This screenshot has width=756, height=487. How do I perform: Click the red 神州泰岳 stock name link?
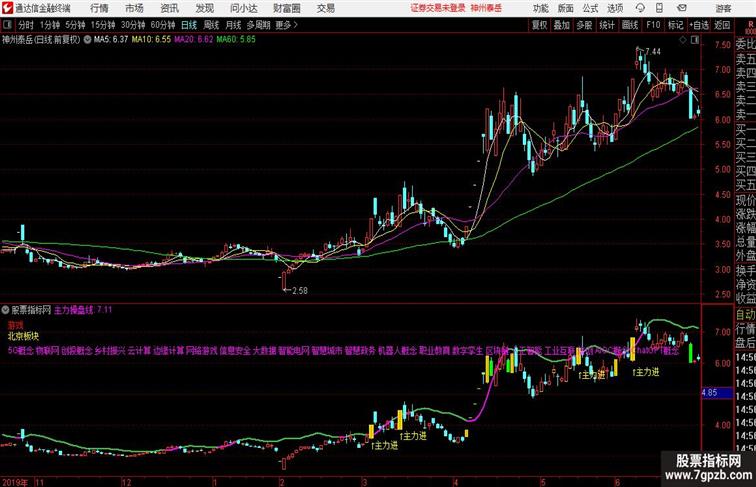486,8
